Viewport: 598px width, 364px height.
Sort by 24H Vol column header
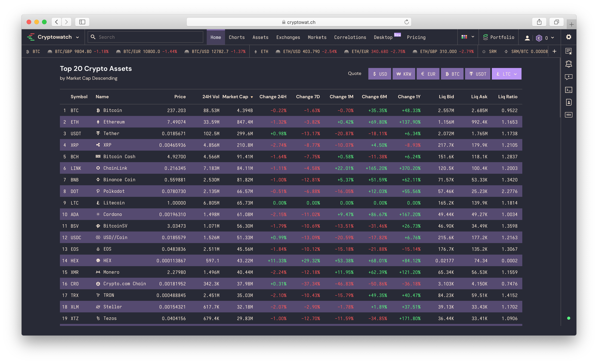211,96
